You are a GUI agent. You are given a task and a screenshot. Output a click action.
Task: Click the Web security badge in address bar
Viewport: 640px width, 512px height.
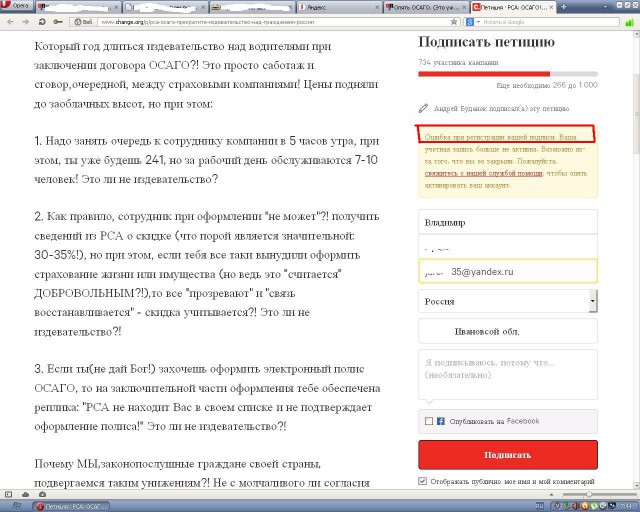click(x=83, y=22)
